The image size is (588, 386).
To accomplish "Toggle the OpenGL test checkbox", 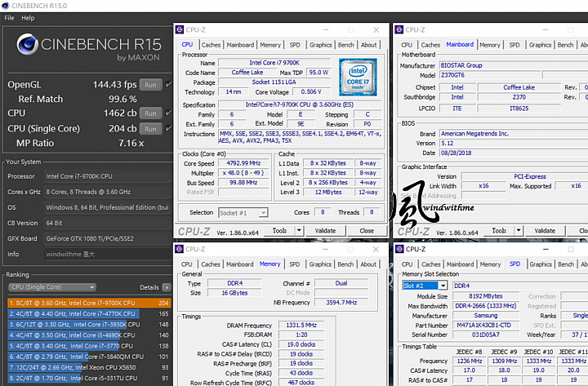I will coord(168,85).
